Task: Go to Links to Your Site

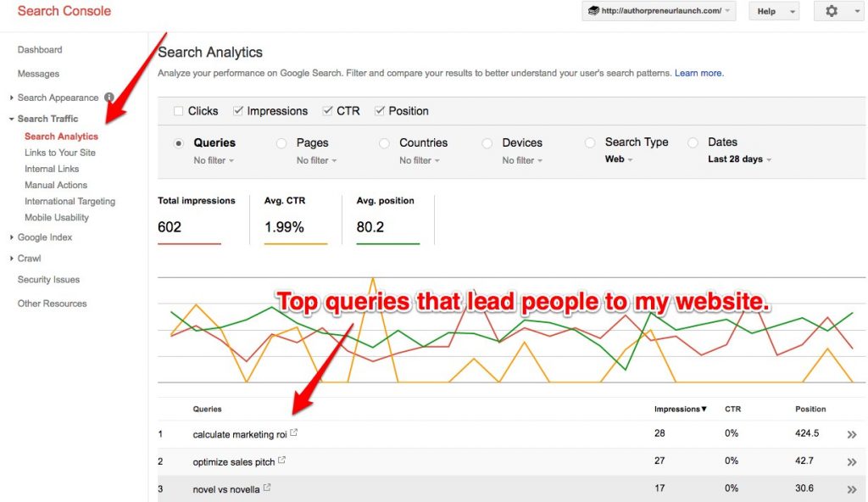Action: click(x=60, y=153)
